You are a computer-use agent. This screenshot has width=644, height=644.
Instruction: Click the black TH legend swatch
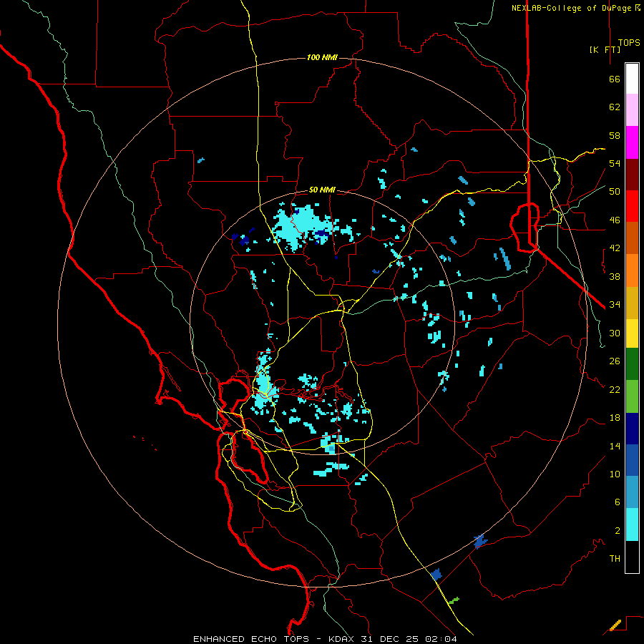point(632,557)
